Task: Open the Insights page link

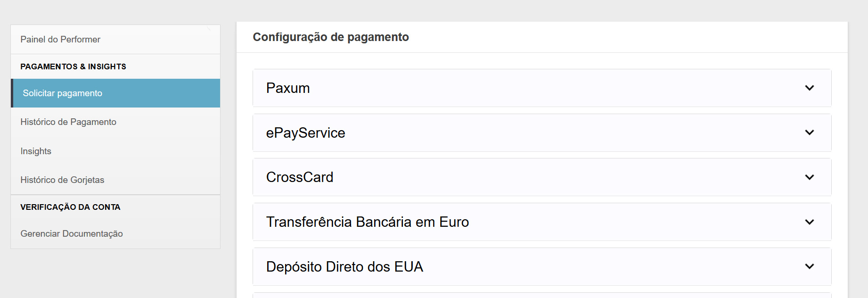Action: [36, 151]
